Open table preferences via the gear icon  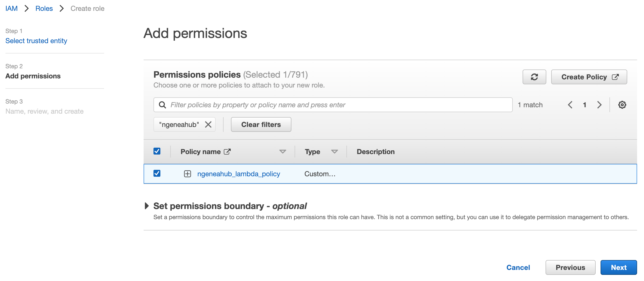coord(622,105)
